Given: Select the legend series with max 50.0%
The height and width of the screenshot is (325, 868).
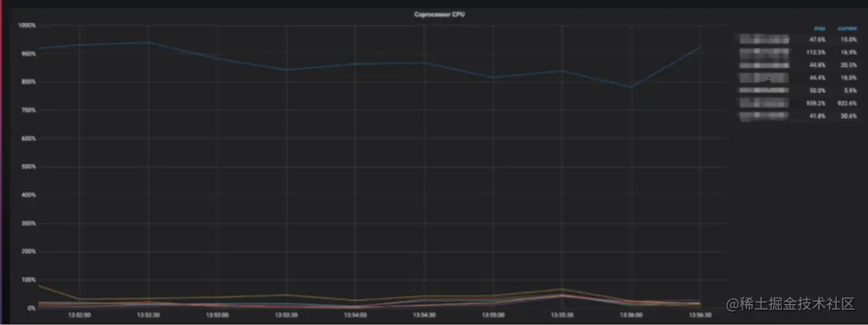Looking at the screenshot, I should click(764, 90).
